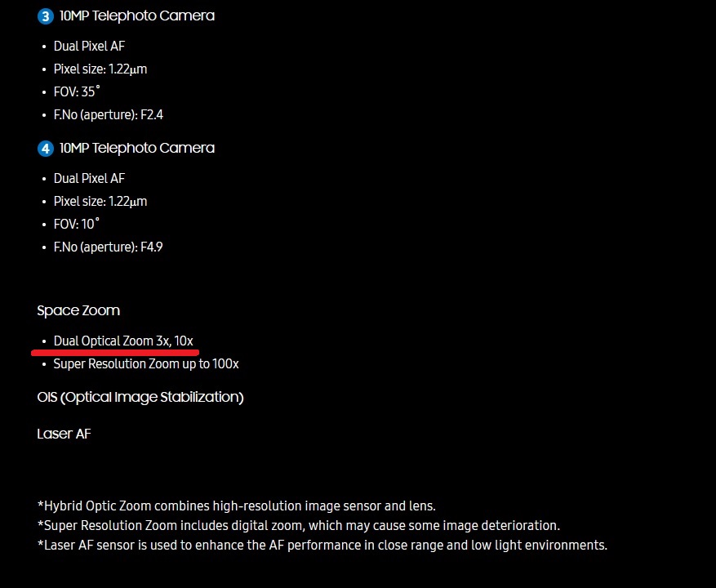716x588 pixels.
Task: Click Dual Pixel AF under camera 3
Action: [x=89, y=47]
